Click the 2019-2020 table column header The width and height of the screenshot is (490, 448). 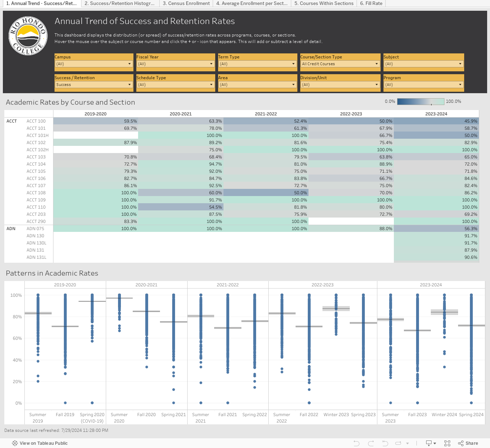click(95, 114)
